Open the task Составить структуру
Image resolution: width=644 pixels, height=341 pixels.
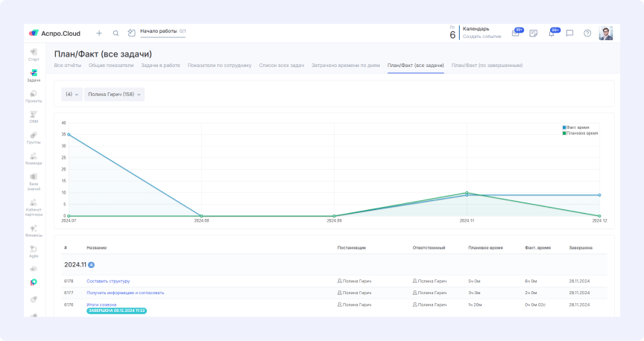pyautogui.click(x=108, y=281)
